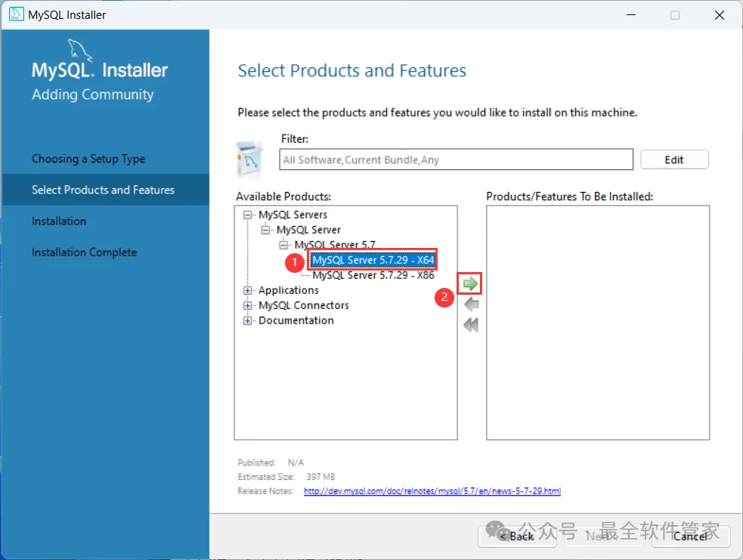The width and height of the screenshot is (743, 560).
Task: Go to the Installation Complete step
Action: [x=84, y=252]
